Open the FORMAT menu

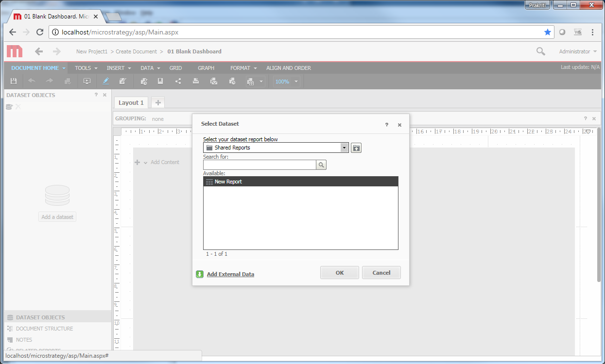[243, 68]
